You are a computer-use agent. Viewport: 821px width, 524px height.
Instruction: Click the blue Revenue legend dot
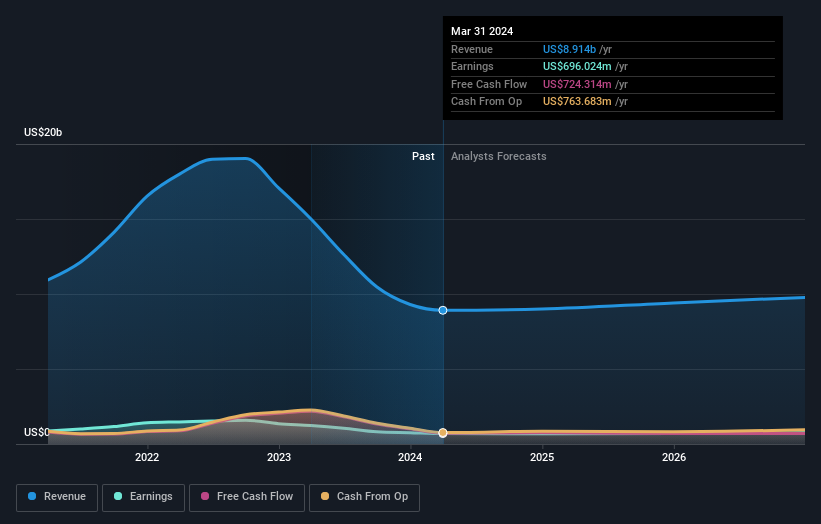32,496
